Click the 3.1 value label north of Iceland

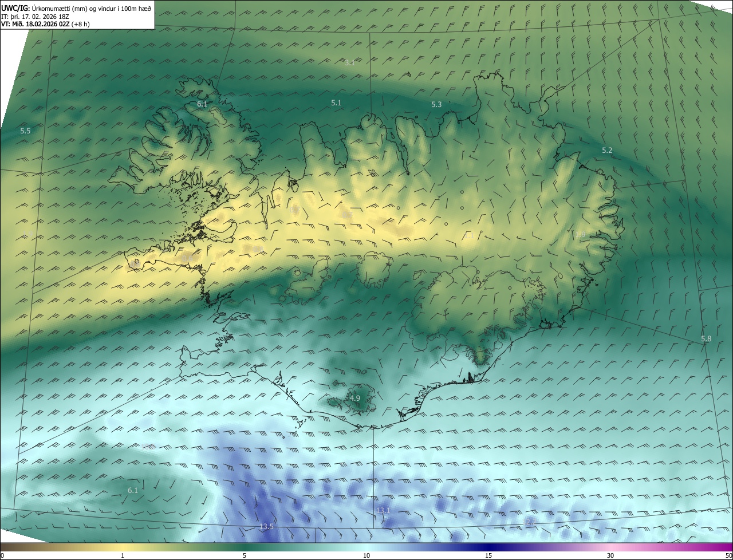349,62
